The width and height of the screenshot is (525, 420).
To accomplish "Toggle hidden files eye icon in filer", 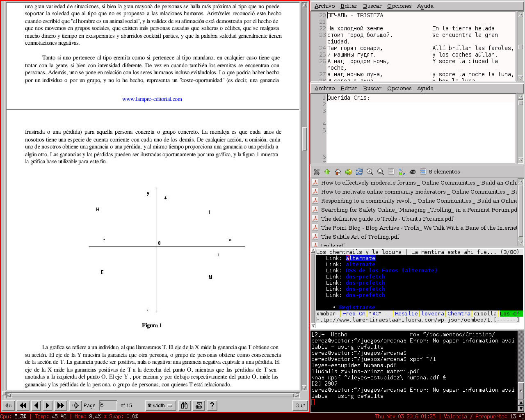I will tap(413, 172).
